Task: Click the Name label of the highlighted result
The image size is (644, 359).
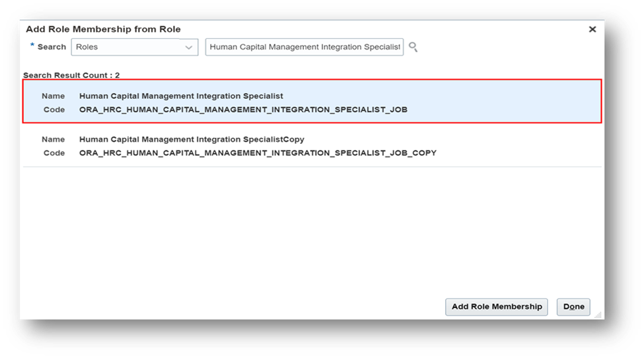Action: [53, 96]
